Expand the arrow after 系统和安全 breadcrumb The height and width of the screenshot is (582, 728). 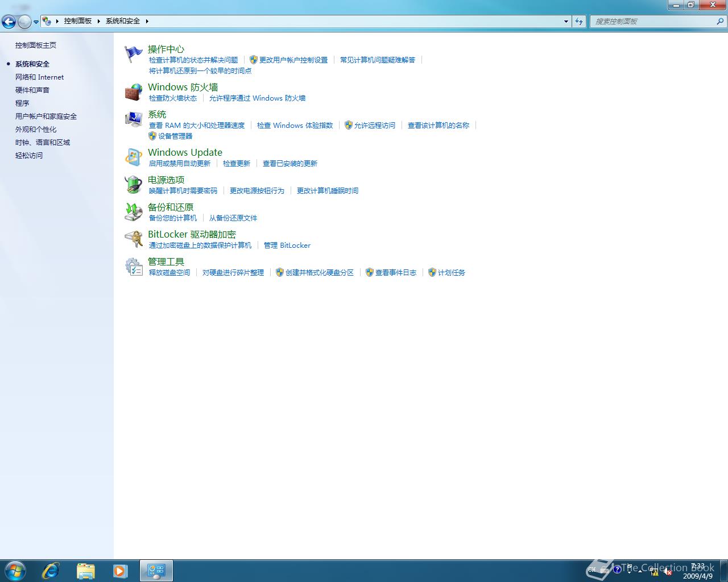pyautogui.click(x=147, y=21)
